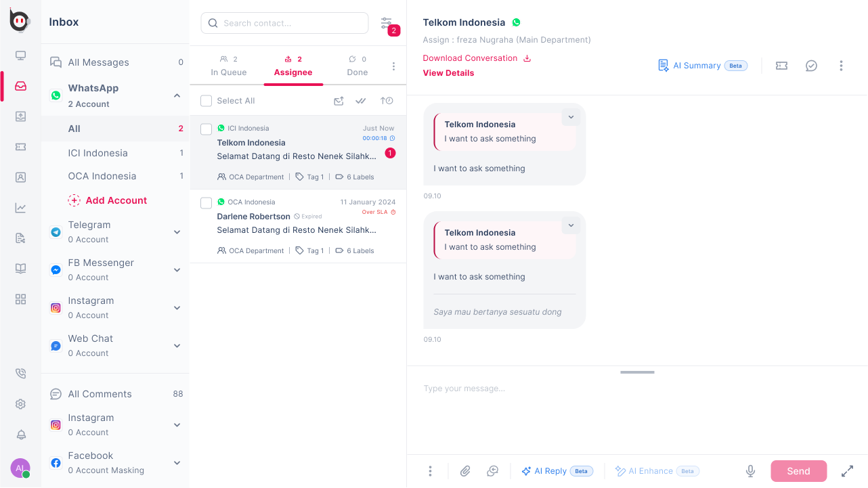The height and width of the screenshot is (488, 868).
Task: Expand the Telegram account section
Action: [177, 232]
